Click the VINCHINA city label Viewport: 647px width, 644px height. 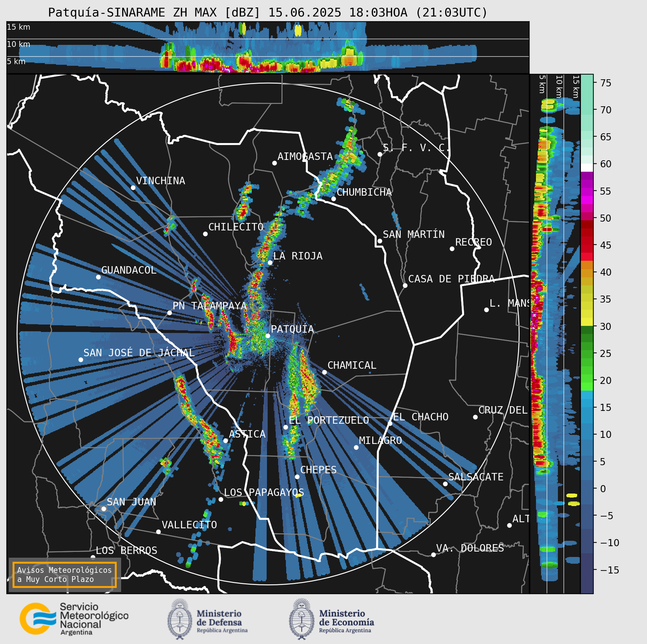tap(161, 181)
